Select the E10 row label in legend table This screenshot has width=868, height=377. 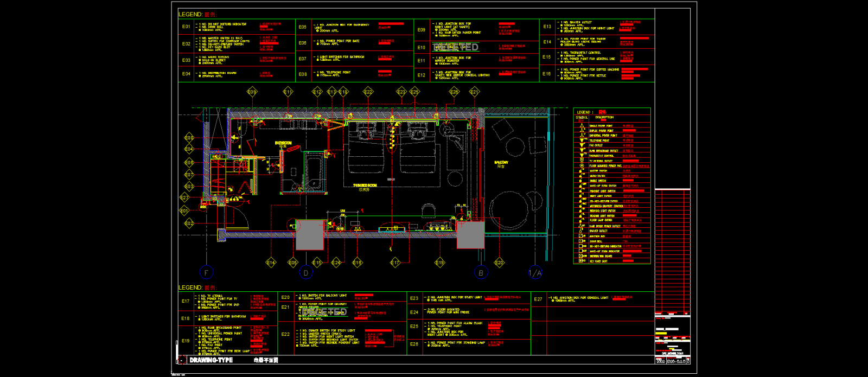click(422, 47)
